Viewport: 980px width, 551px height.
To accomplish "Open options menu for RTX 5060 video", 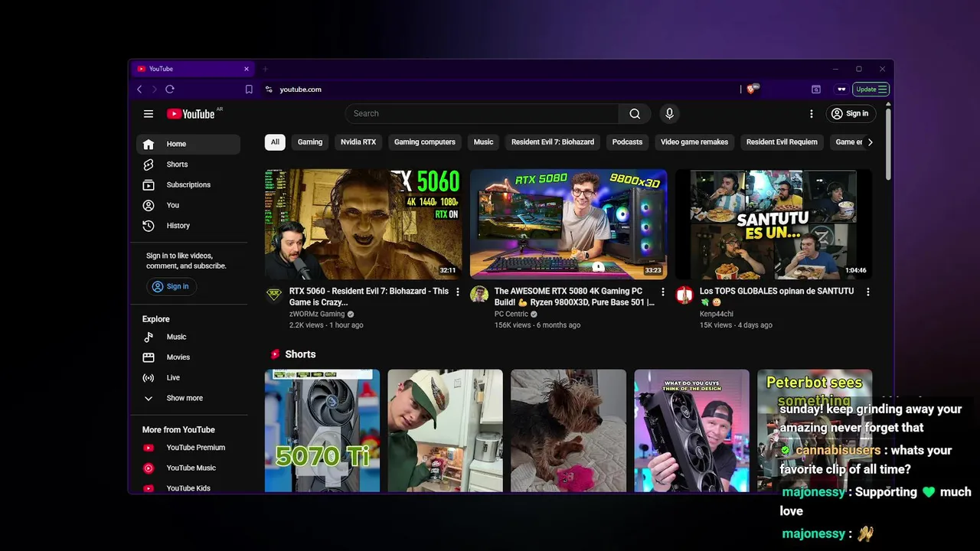I will pos(458,292).
